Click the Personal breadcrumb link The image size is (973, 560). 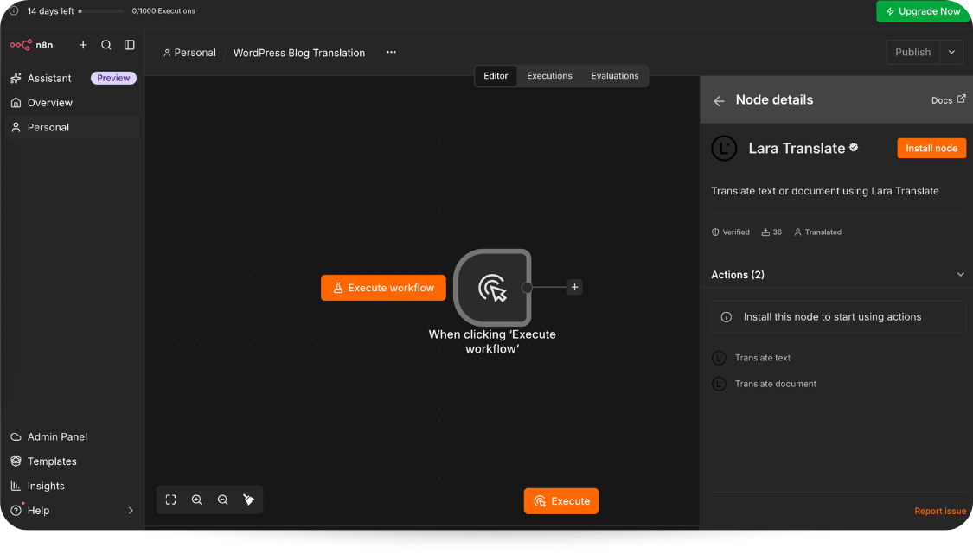tap(189, 53)
